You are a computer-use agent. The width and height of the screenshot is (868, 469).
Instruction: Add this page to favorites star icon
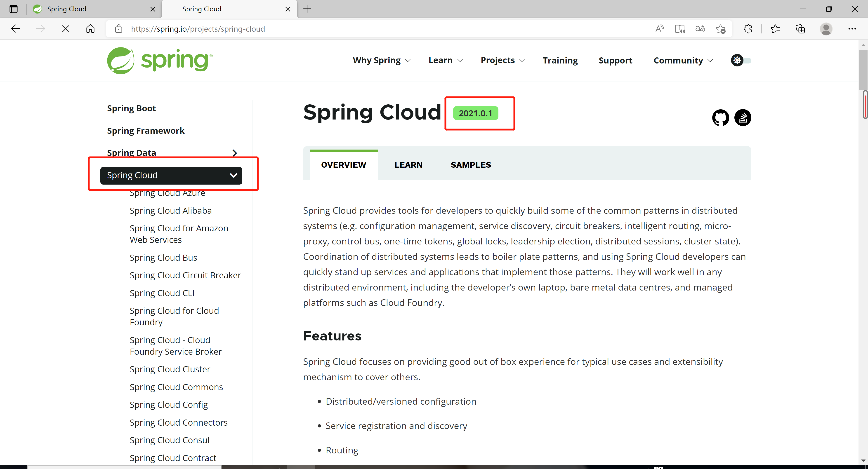tap(720, 29)
